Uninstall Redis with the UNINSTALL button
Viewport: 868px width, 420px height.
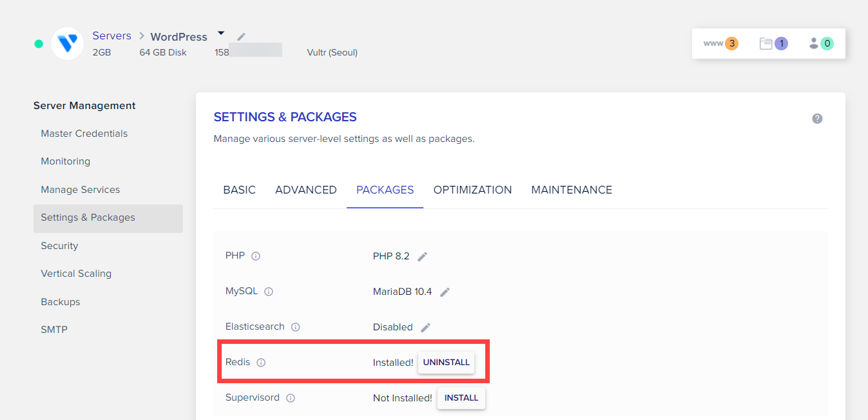pos(446,363)
